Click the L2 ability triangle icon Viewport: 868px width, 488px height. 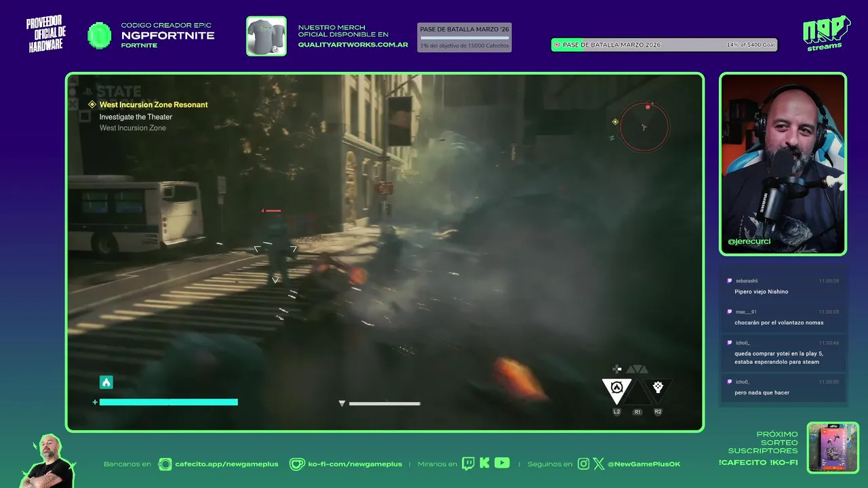616,389
